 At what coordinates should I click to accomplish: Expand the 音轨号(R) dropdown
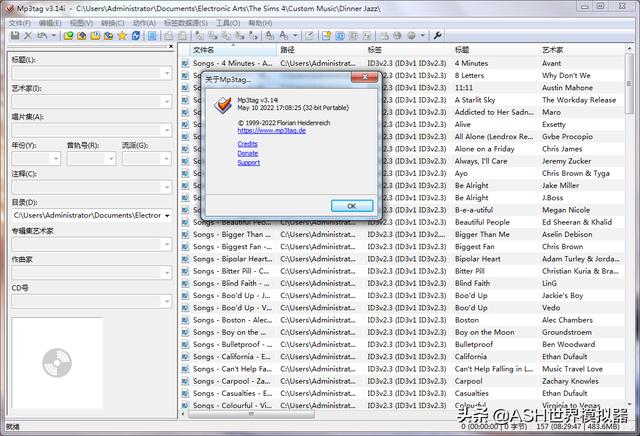111,159
